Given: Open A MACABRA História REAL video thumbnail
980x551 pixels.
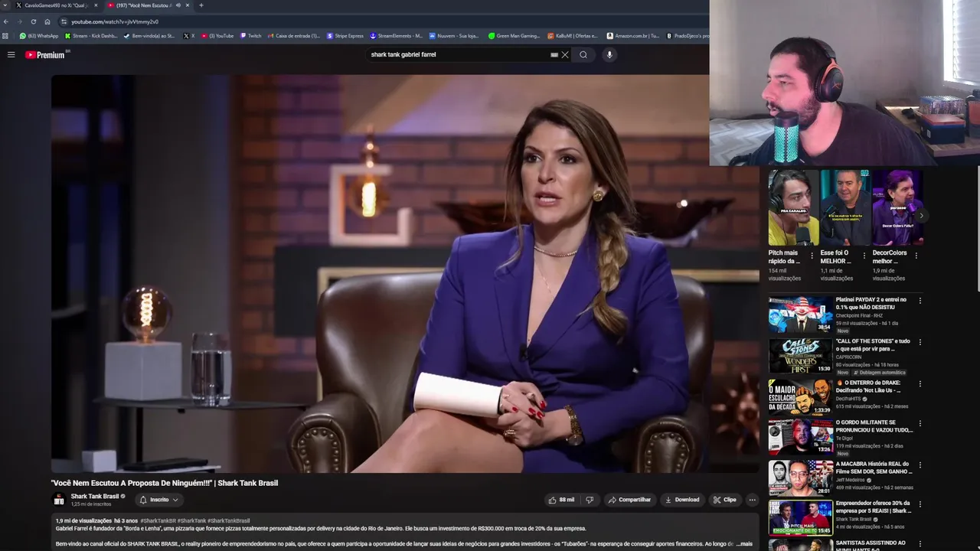Looking at the screenshot, I should 801,478.
